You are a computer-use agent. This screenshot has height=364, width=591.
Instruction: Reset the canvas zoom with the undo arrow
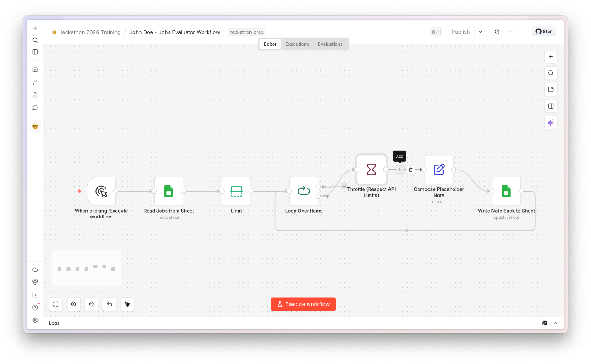[x=110, y=304]
